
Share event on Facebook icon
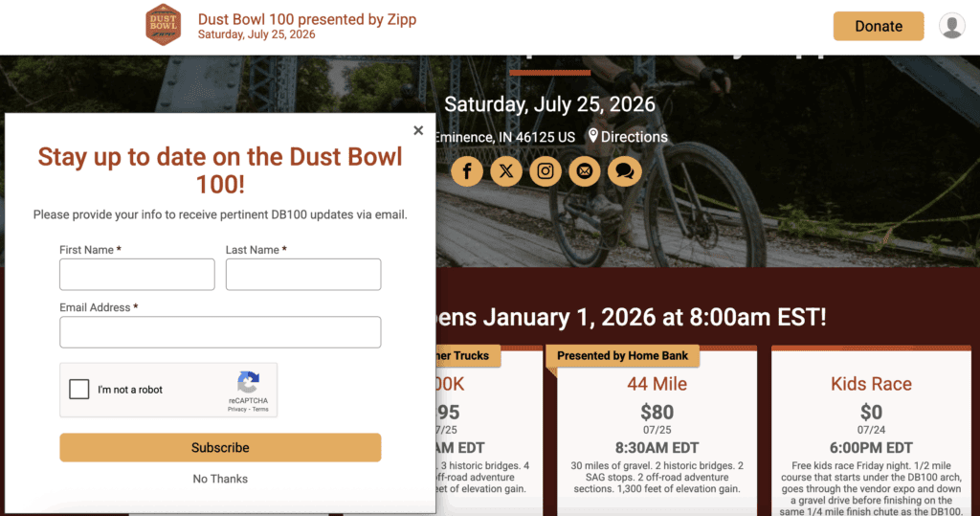(x=467, y=171)
